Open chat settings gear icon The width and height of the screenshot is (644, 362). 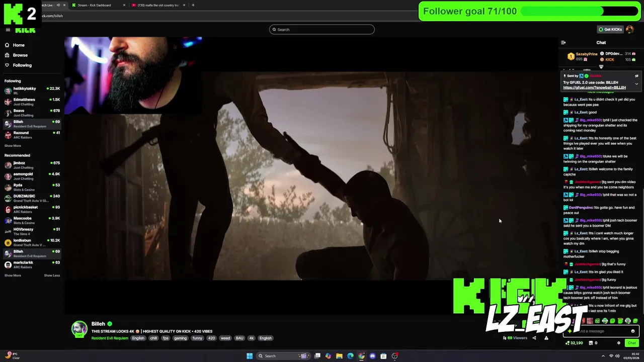(619, 343)
